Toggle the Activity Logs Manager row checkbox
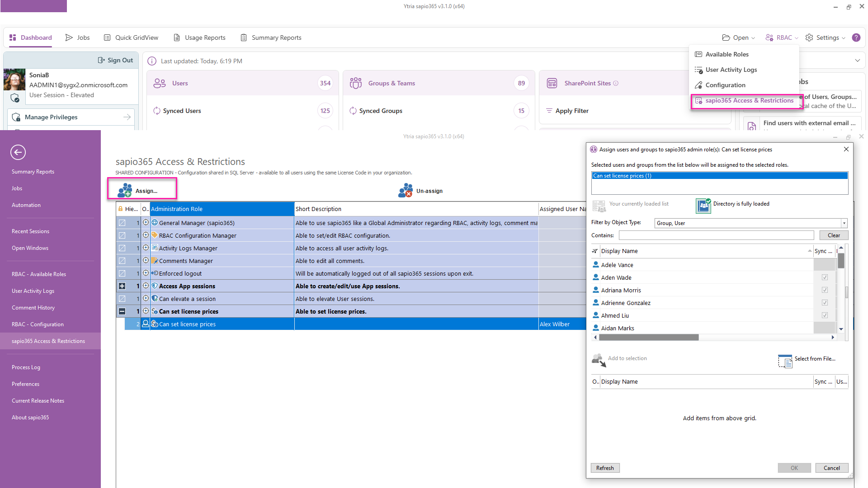This screenshot has width=868, height=488. [122, 248]
